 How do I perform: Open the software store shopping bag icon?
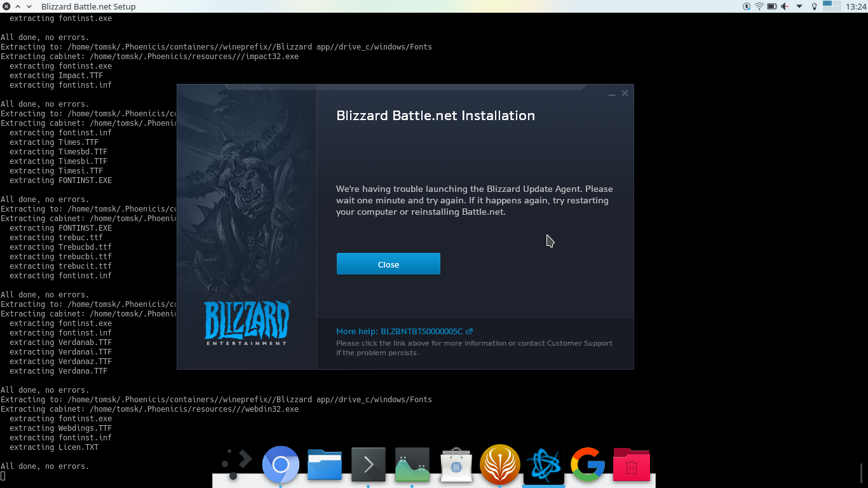(x=456, y=464)
